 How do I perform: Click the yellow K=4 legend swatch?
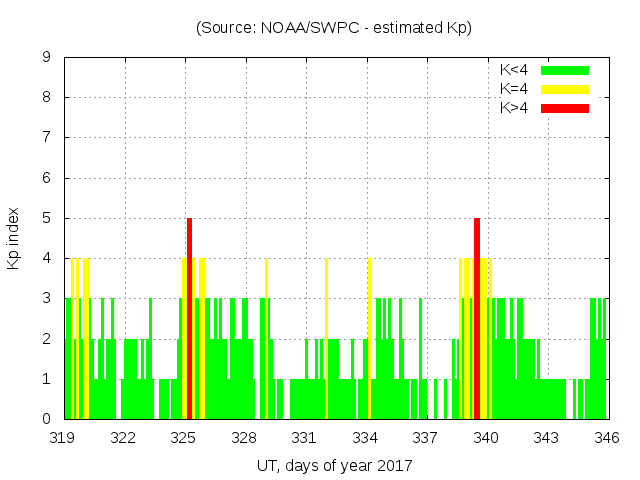point(565,89)
